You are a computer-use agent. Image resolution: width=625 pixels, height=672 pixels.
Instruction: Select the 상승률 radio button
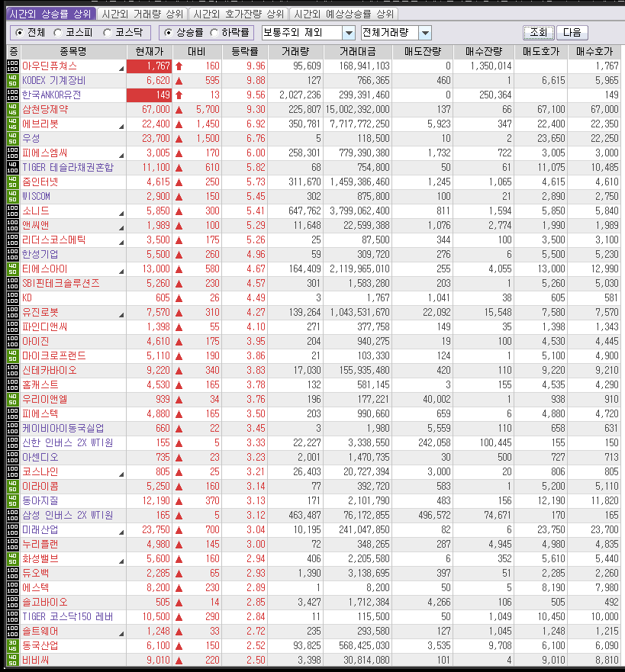pos(168,33)
